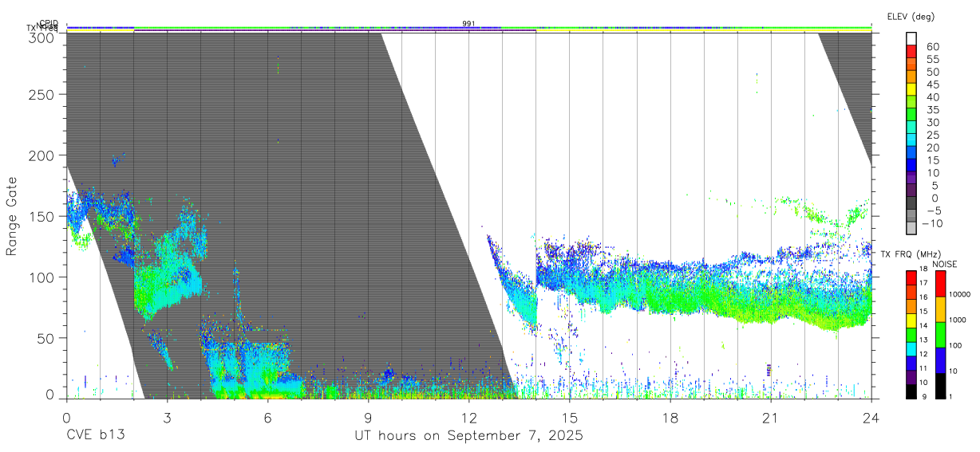Screen dimensions: 980x452
Task: Click 'UT hours on September 7, 2025' axis title
Action: [x=468, y=436]
